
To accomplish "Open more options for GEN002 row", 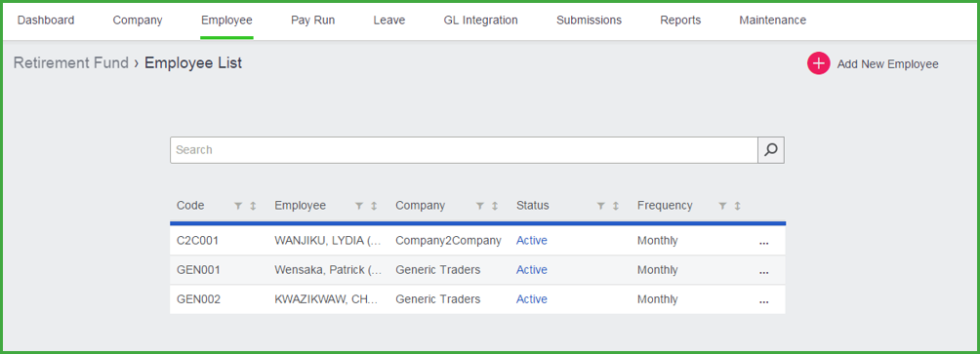I will pos(763,301).
